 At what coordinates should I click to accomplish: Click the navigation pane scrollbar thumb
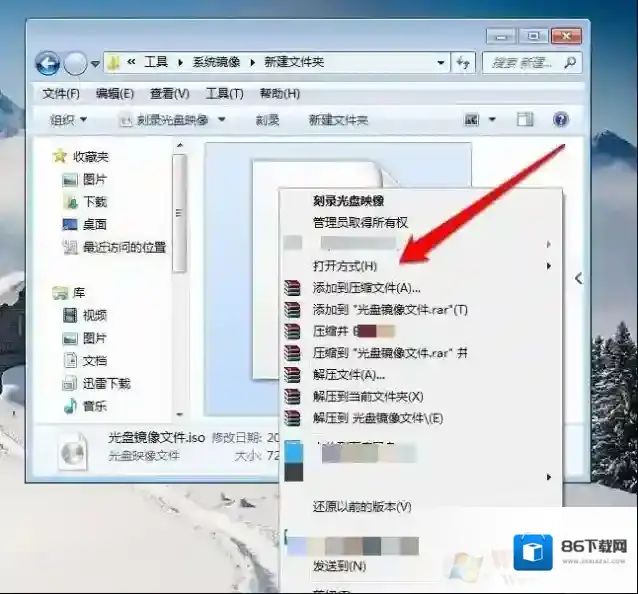point(179,213)
